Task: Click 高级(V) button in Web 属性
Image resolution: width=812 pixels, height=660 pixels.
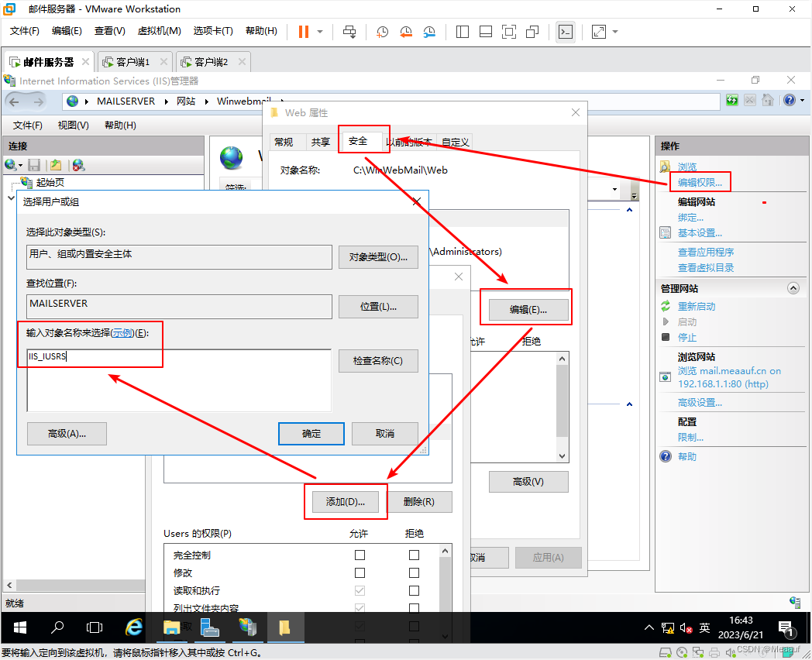Action: tap(528, 481)
